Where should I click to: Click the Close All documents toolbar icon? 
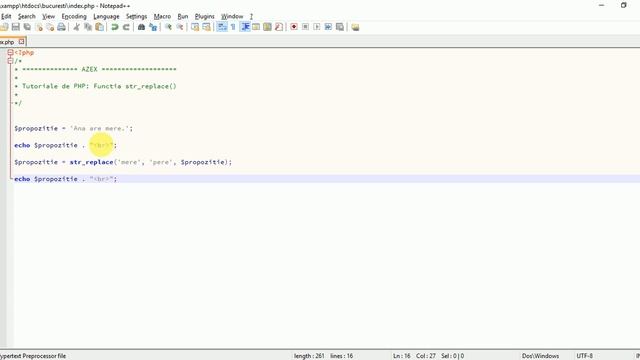(50, 27)
